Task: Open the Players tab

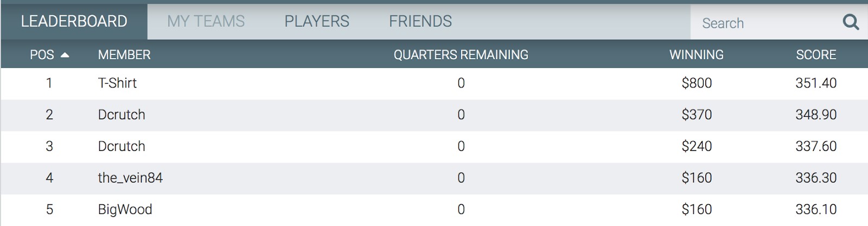Action: coord(317,21)
